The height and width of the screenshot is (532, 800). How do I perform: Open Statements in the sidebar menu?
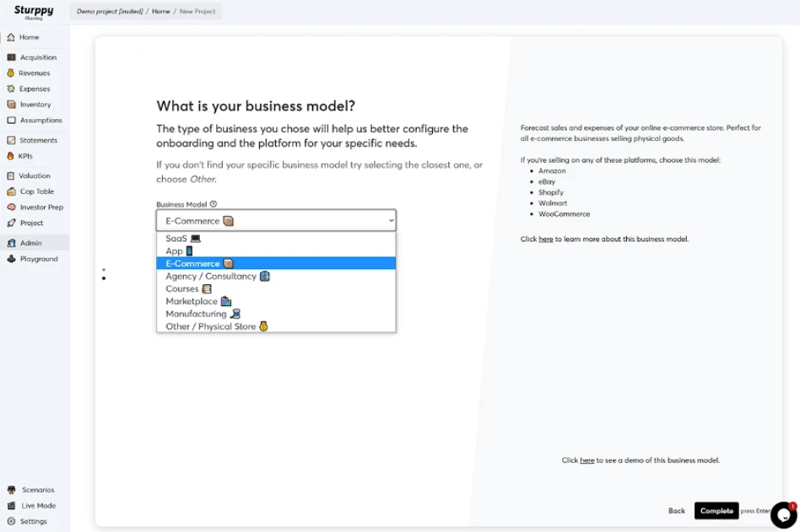38,140
